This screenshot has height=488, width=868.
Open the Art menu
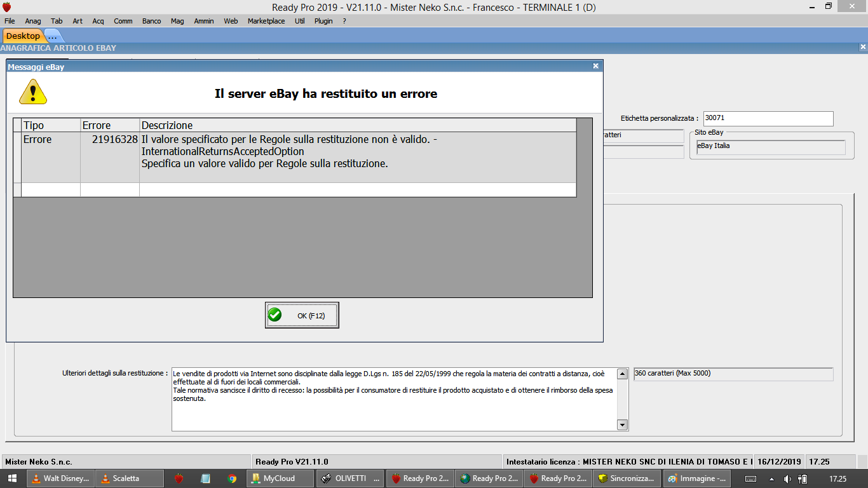pos(78,21)
